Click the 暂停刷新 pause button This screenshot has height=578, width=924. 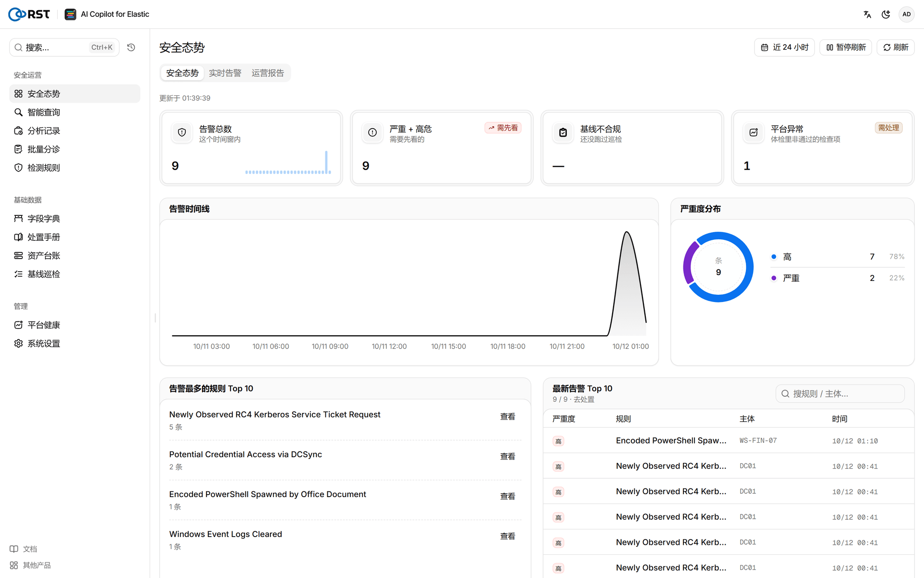(846, 47)
